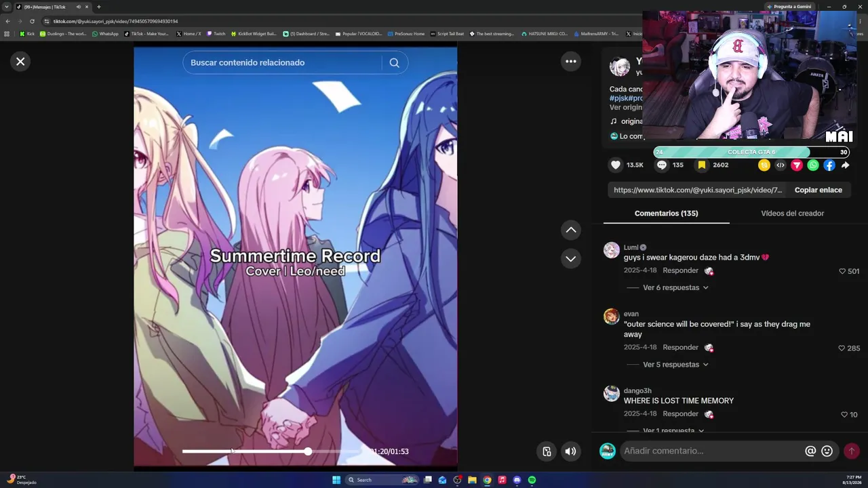Viewport: 868px width, 488px height.
Task: Mute the video with speaker button
Action: (x=571, y=451)
